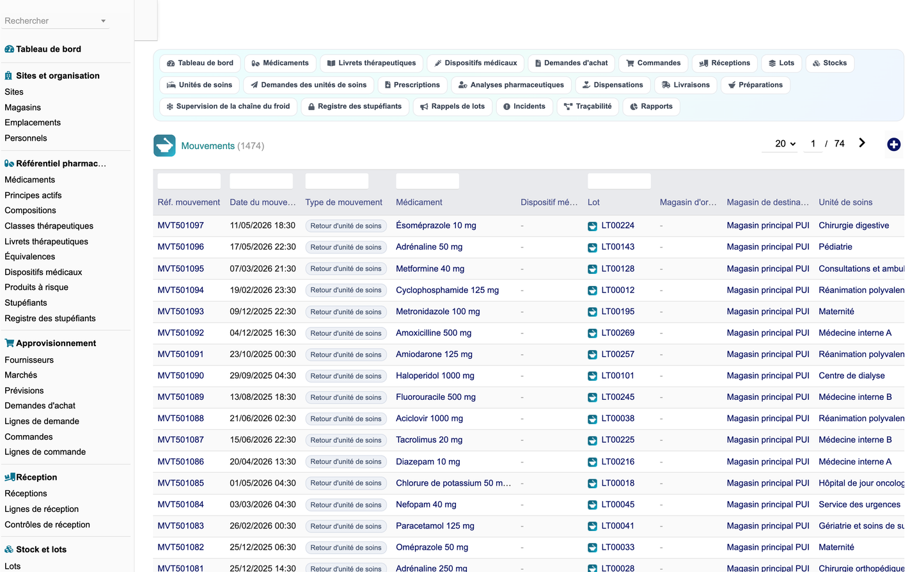Click the Sites et organisation building icon
This screenshot has width=924, height=572.
8,75
